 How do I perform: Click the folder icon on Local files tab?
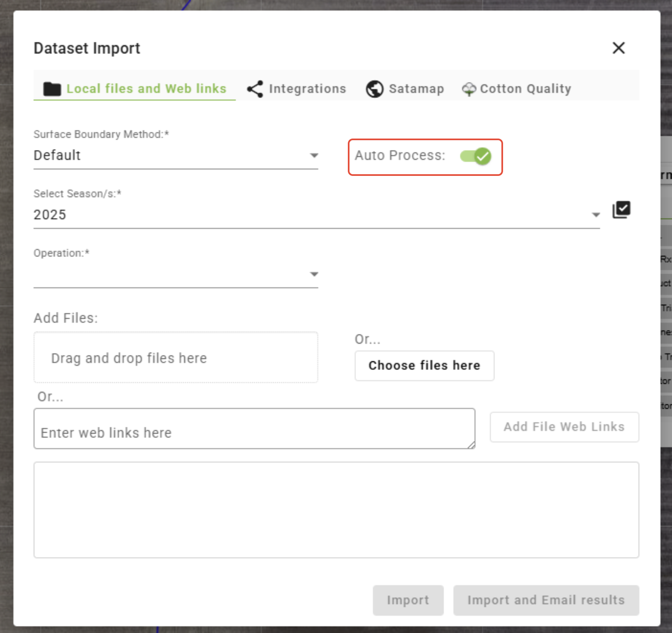coord(52,89)
